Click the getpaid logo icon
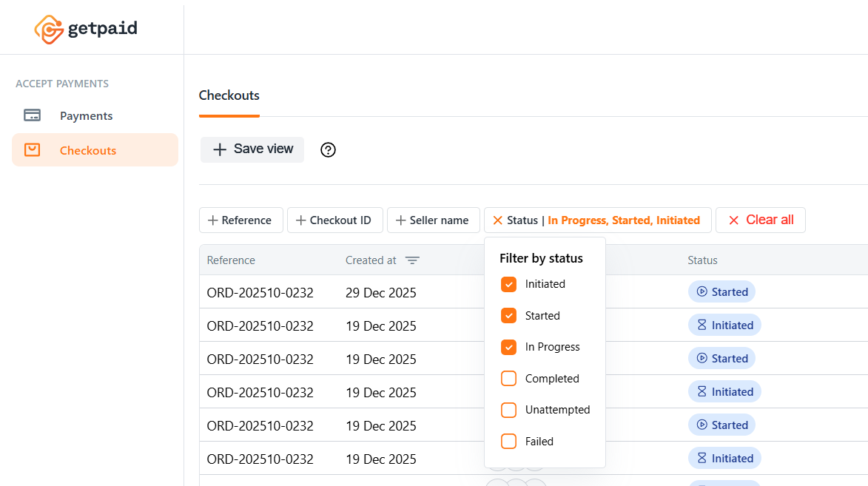Screen dimensions: 868x486 click(49, 27)
